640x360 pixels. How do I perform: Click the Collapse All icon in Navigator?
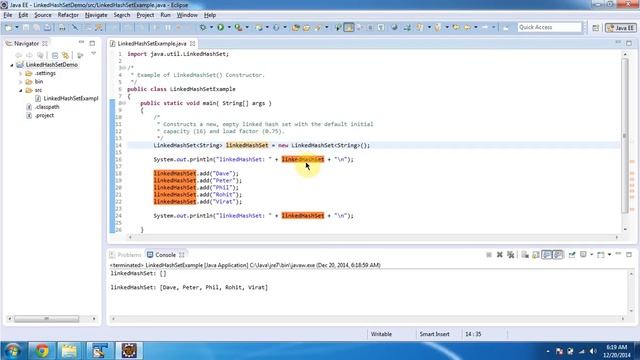pos(55,55)
